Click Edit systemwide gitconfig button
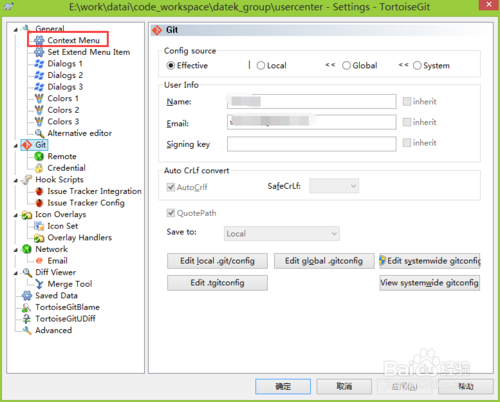Screen dimensions: 500x402 [x=430, y=261]
